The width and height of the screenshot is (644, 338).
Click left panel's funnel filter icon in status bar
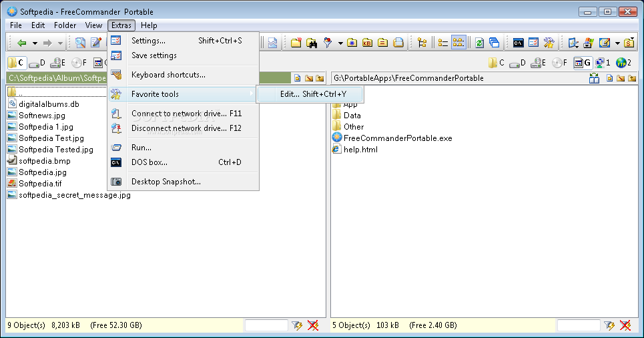pos(297,325)
